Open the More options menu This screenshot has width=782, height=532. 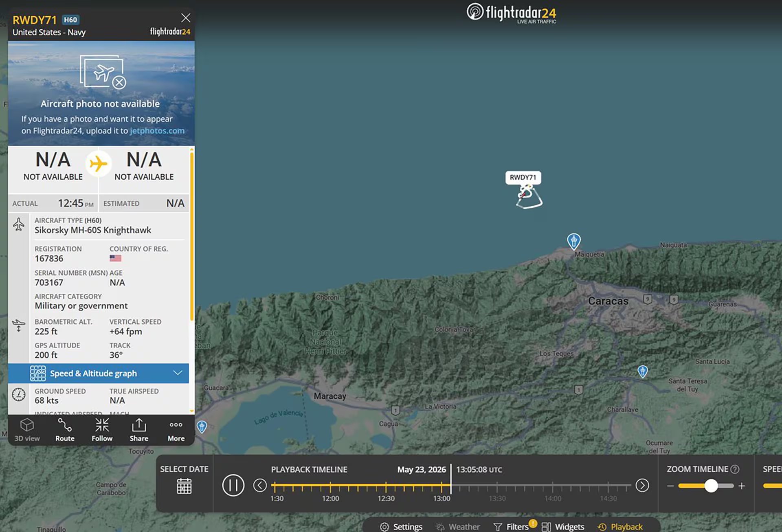coord(176,430)
